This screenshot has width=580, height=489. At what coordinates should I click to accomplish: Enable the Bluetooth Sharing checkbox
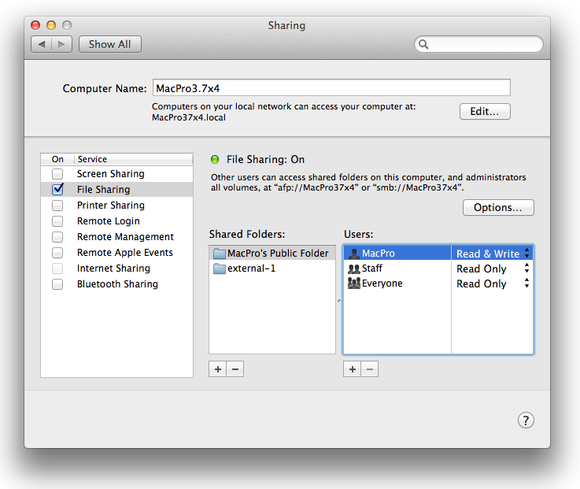point(57,284)
